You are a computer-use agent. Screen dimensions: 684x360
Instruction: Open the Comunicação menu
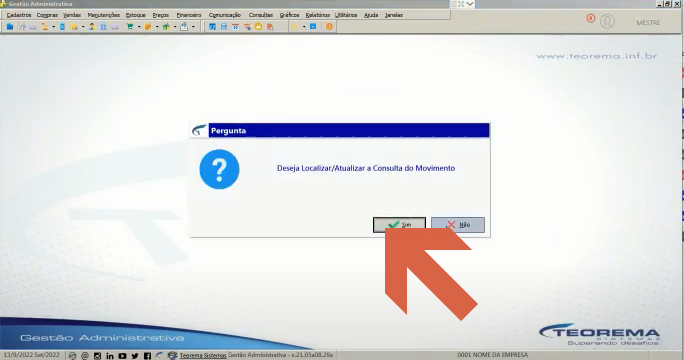(225, 15)
